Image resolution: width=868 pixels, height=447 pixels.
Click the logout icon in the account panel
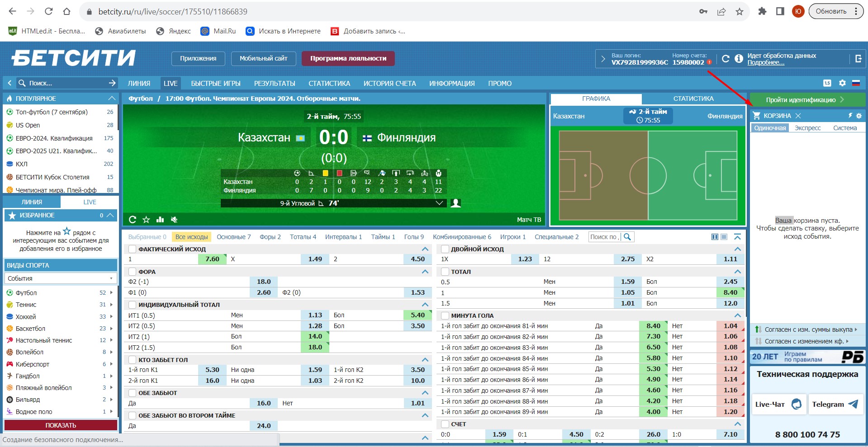(858, 59)
